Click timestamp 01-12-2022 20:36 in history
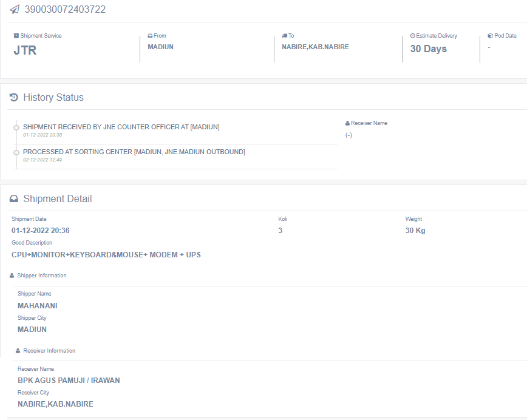Image resolution: width=527 pixels, height=420 pixels. 42,135
